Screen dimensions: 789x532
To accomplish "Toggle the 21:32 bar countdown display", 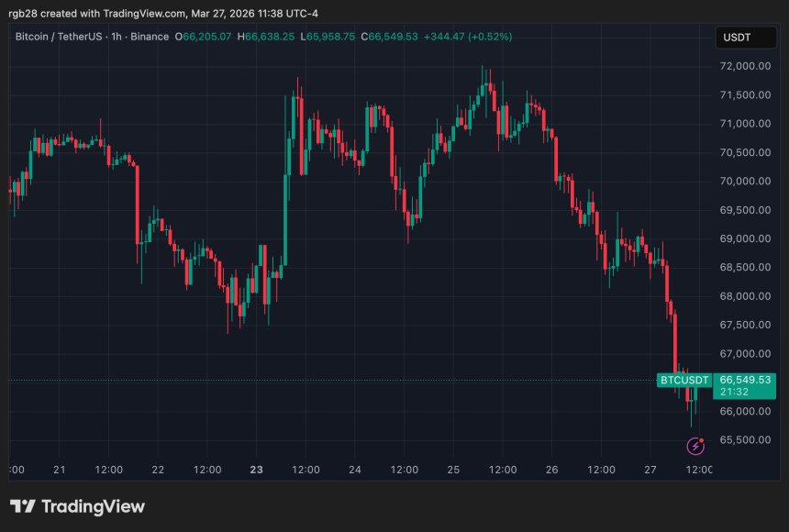I will point(732,392).
